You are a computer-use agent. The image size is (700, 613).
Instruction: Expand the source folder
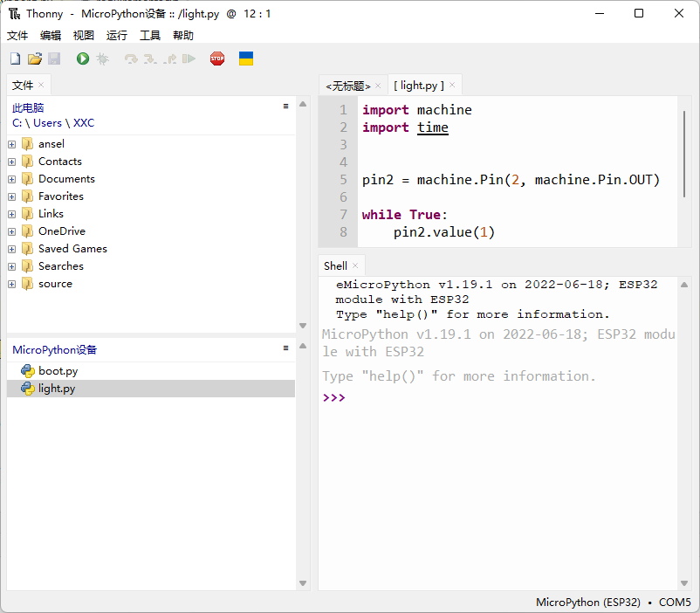coord(12,284)
